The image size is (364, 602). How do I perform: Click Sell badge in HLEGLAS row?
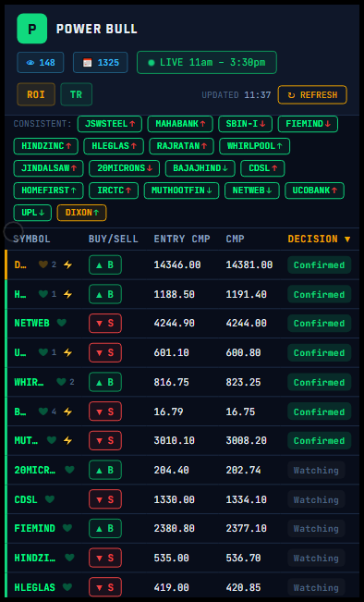point(105,587)
